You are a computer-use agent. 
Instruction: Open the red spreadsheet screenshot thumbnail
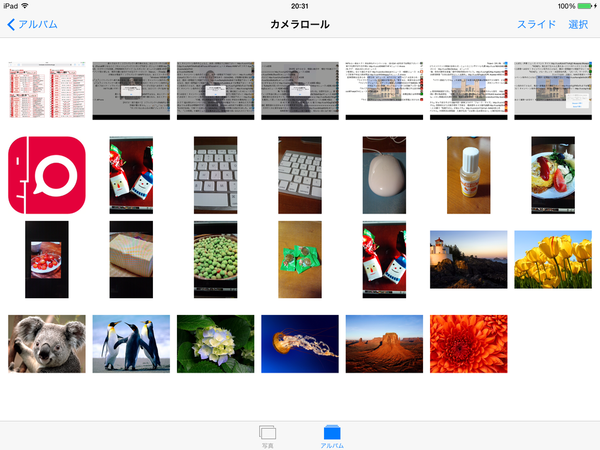pos(47,90)
